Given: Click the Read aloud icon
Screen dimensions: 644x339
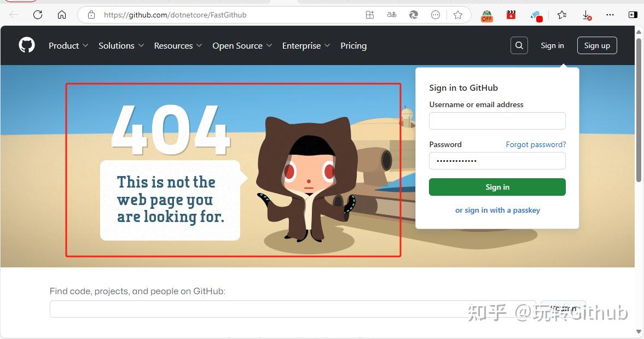Looking at the screenshot, I should click(x=392, y=15).
